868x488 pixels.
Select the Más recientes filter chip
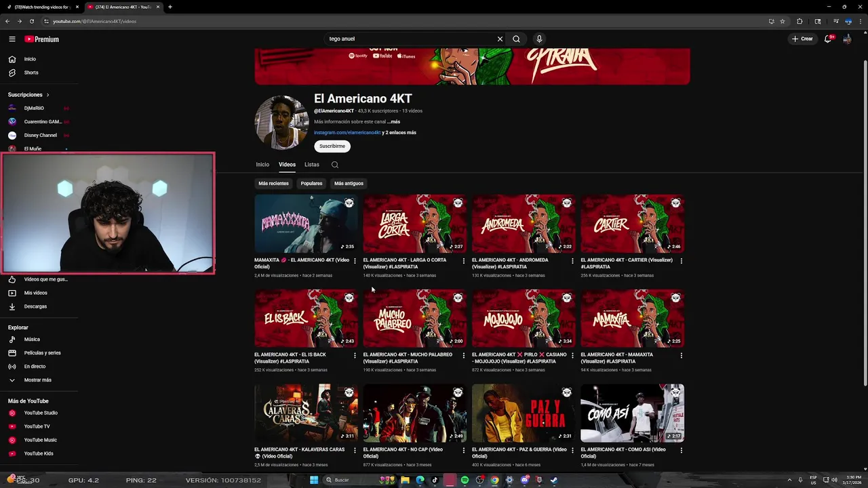[x=273, y=184]
